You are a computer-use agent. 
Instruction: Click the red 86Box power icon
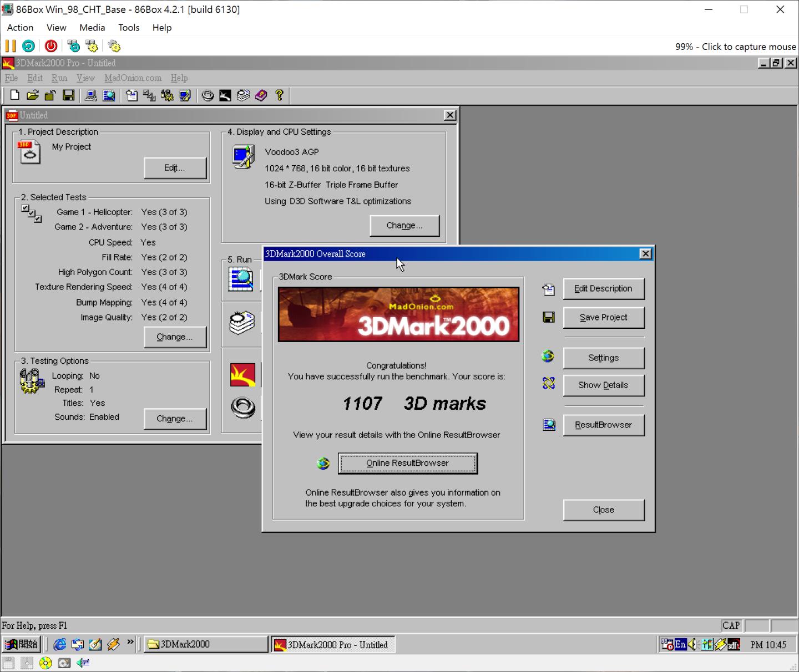click(51, 46)
